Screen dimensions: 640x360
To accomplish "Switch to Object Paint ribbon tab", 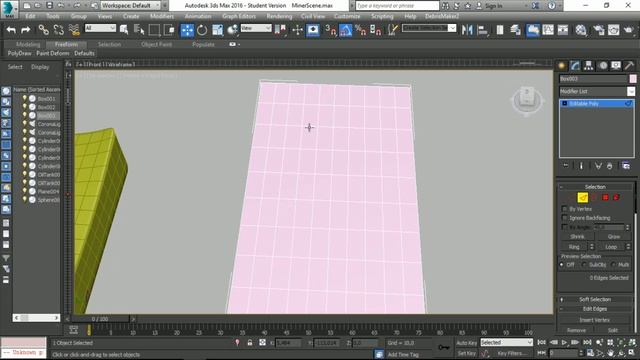I will tap(157, 44).
